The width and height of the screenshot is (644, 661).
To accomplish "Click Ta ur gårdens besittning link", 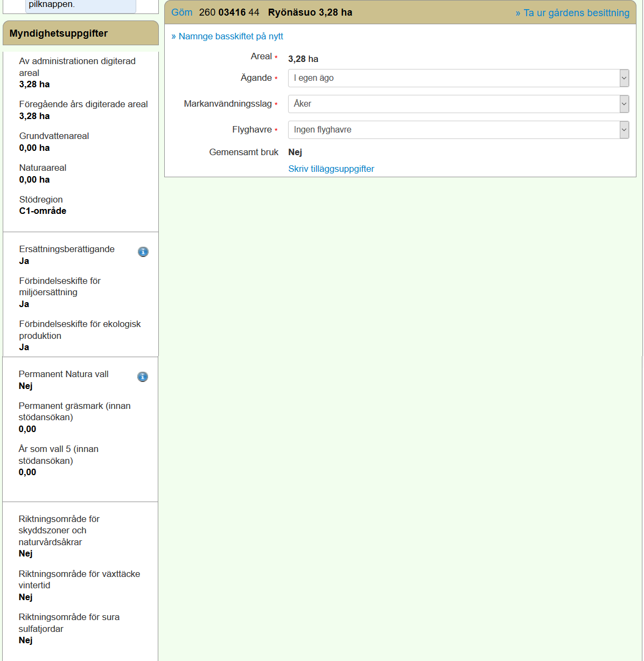I will (572, 13).
